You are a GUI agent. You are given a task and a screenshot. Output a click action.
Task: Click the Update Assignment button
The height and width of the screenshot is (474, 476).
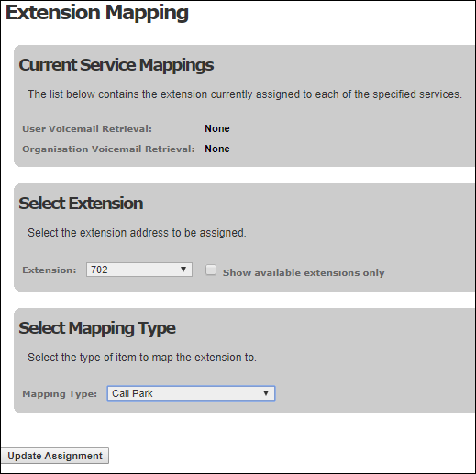(55, 456)
